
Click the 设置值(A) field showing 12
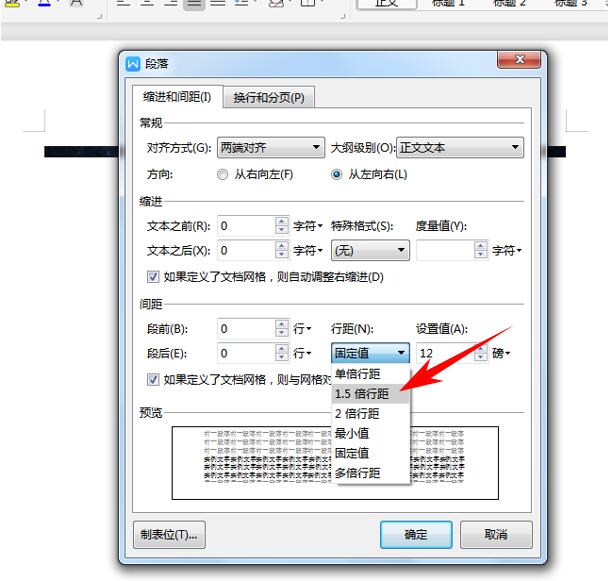coord(446,353)
